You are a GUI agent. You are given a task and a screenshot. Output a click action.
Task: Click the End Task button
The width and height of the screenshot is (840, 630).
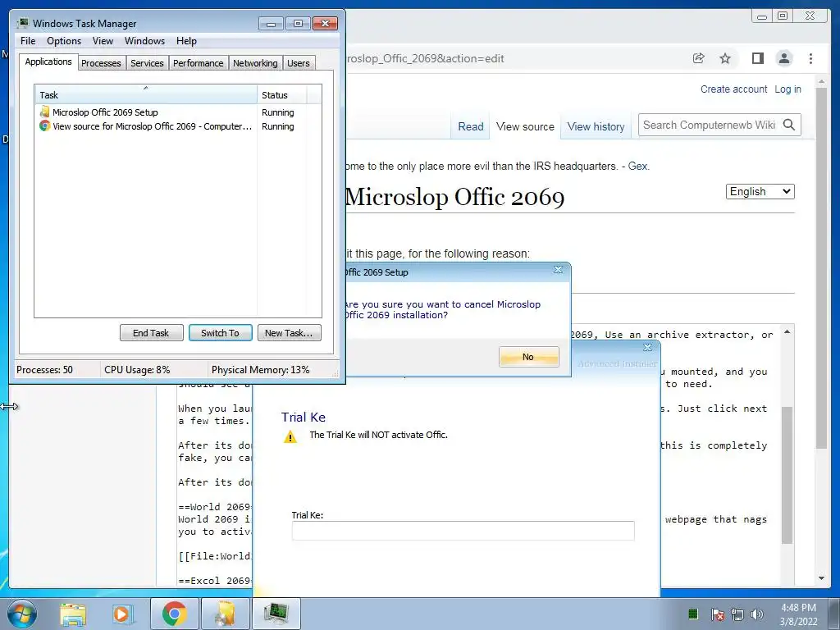pos(151,333)
